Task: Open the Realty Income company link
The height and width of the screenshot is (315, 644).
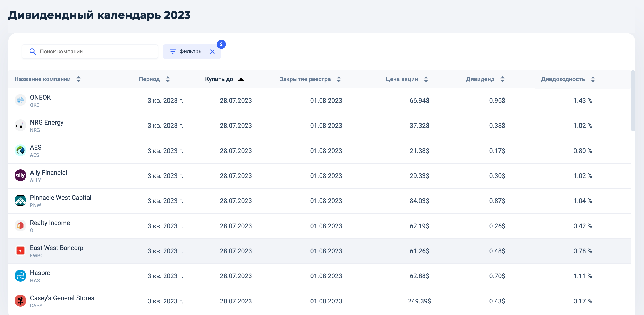Action: click(x=50, y=223)
